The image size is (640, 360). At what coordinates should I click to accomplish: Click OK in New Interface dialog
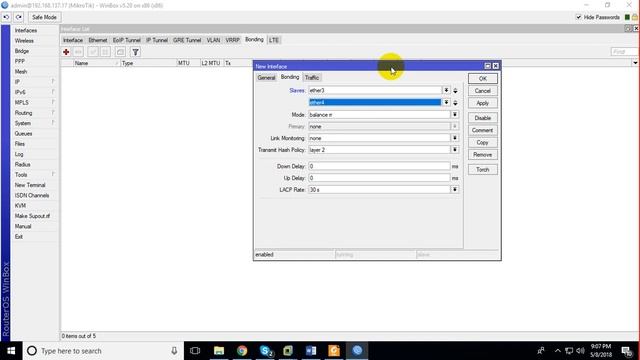click(x=482, y=78)
